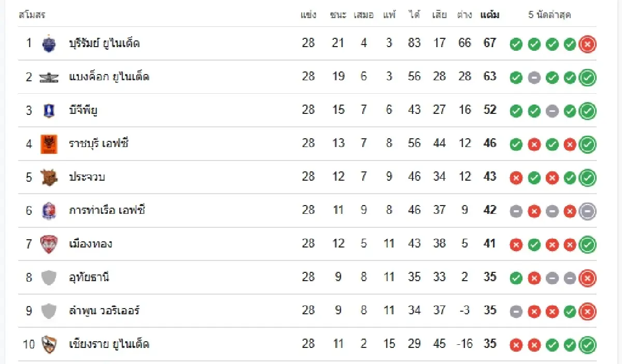Click the grey shield beside อุทัยธานี
Screen dimensions: 622x364
pyautogui.click(x=48, y=278)
